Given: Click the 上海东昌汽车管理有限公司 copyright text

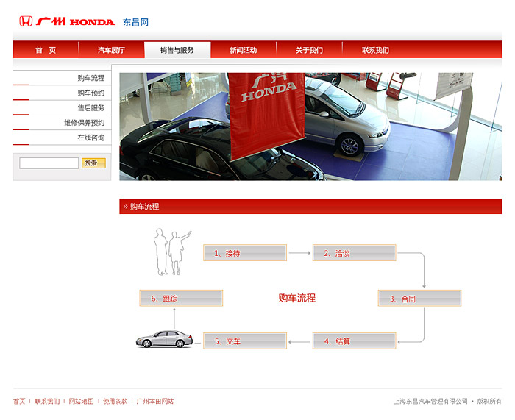Looking at the screenshot, I should tap(430, 401).
